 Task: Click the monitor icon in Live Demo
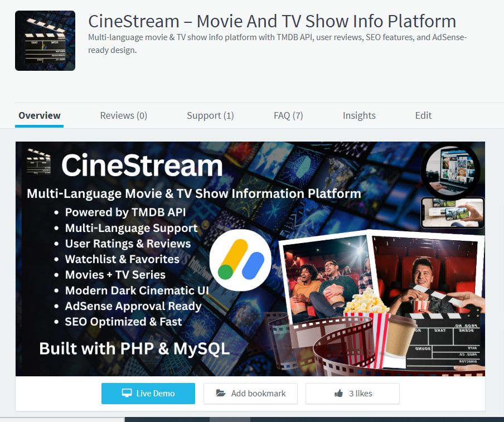click(127, 393)
